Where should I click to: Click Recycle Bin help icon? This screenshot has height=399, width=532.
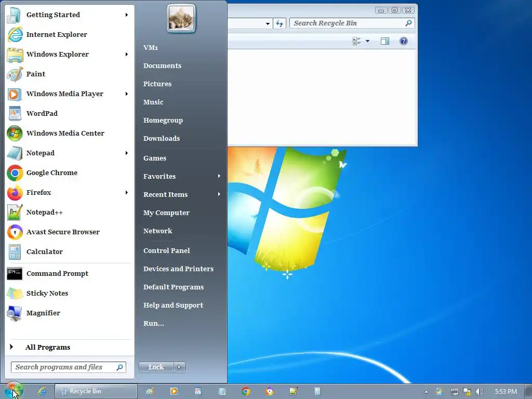point(403,42)
